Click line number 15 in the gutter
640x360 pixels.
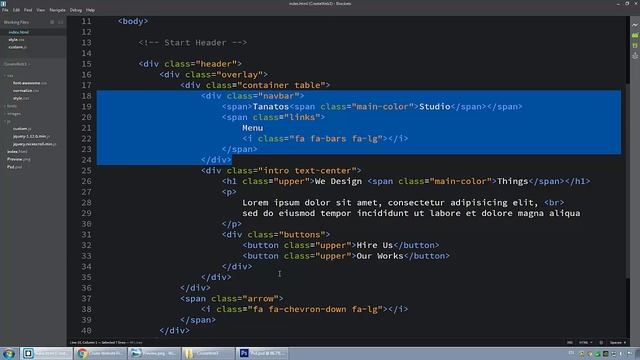pos(86,64)
